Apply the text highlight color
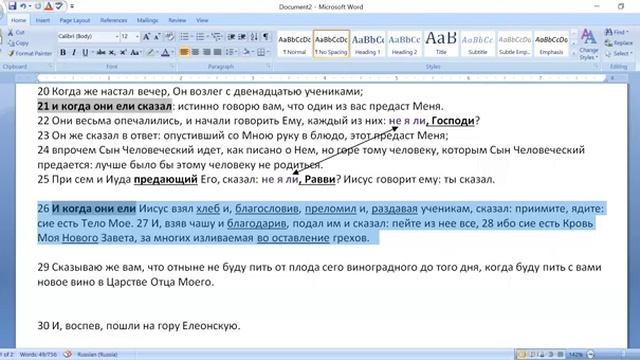Image resolution: width=640 pixels, height=360 pixels. click(x=150, y=52)
